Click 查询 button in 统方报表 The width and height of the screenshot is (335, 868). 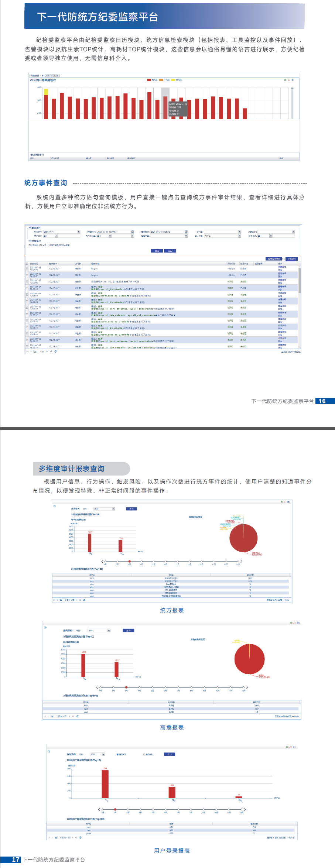pyautogui.click(x=131, y=509)
